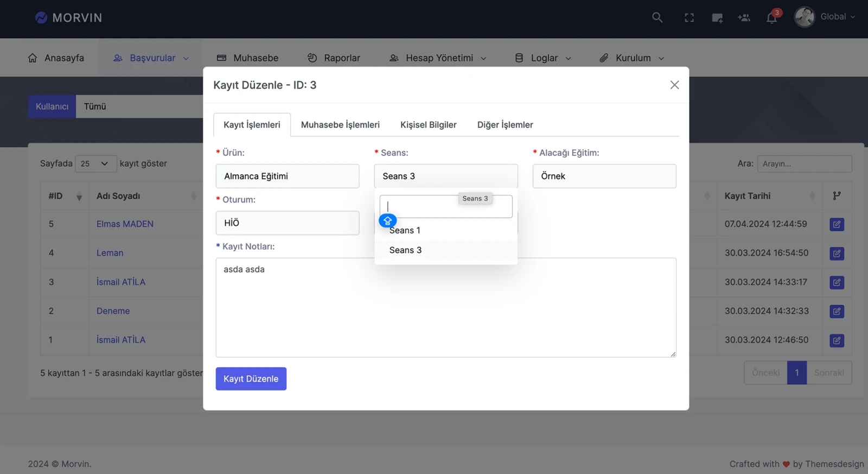Click the Morvin logo
This screenshot has height=474, width=868.
pos(68,18)
